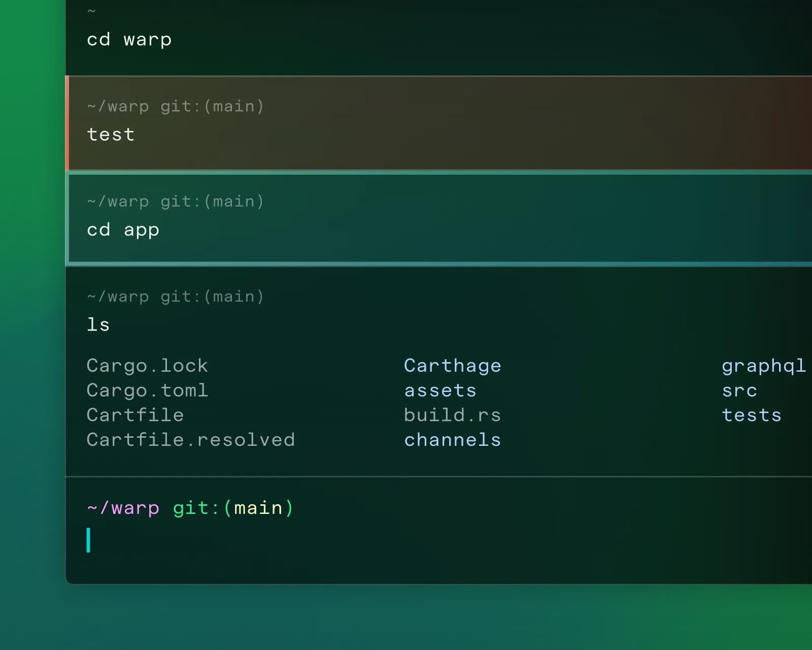Click "Cargo.lock" in the ls output
Image resolution: width=812 pixels, height=650 pixels.
[x=148, y=365]
